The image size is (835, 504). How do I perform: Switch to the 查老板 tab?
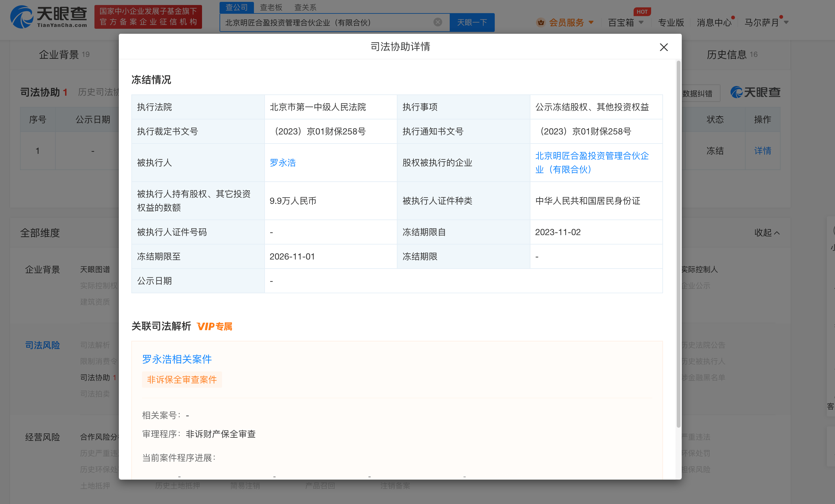point(271,8)
